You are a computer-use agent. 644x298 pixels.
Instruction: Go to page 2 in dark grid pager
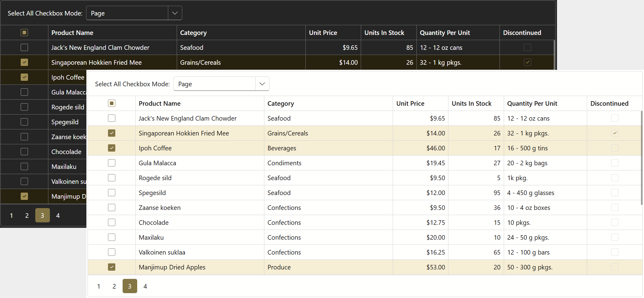click(x=27, y=215)
